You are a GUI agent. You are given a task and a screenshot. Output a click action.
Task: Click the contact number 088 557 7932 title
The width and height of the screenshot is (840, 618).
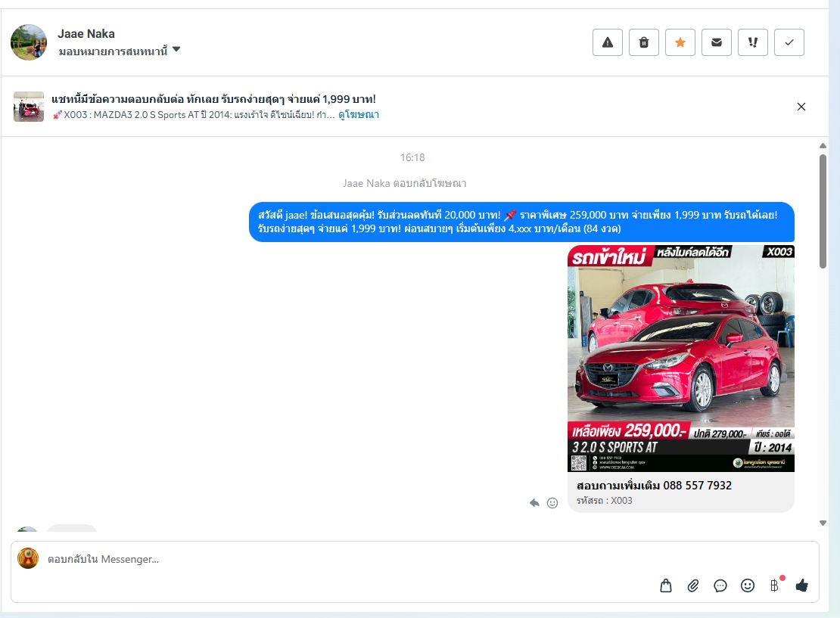654,485
